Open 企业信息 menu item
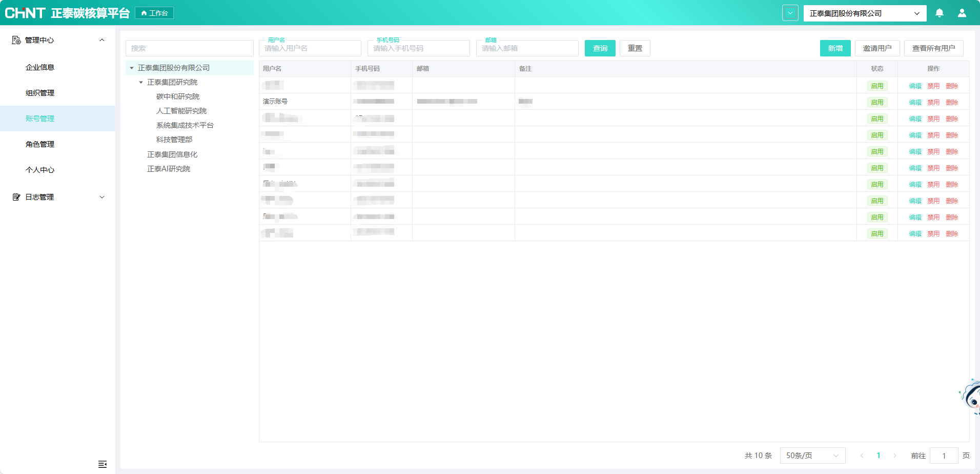The height and width of the screenshot is (474, 980). click(x=40, y=67)
